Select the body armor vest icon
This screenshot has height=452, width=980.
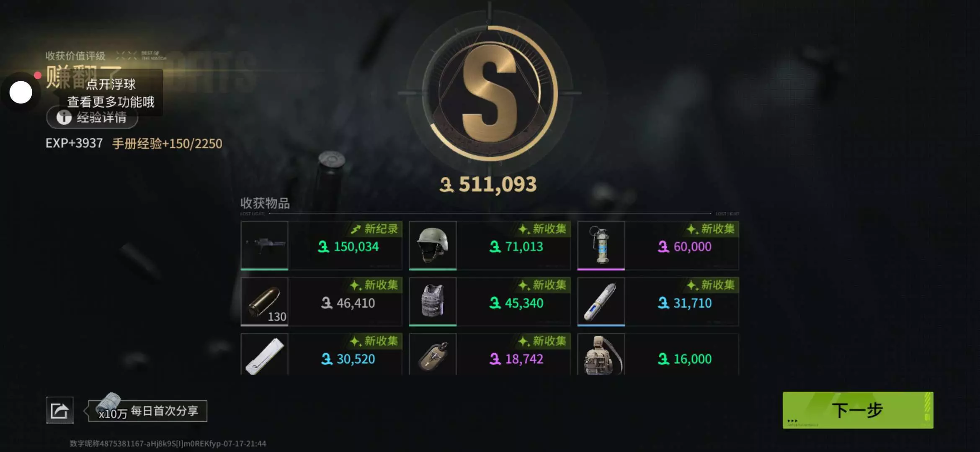click(433, 301)
